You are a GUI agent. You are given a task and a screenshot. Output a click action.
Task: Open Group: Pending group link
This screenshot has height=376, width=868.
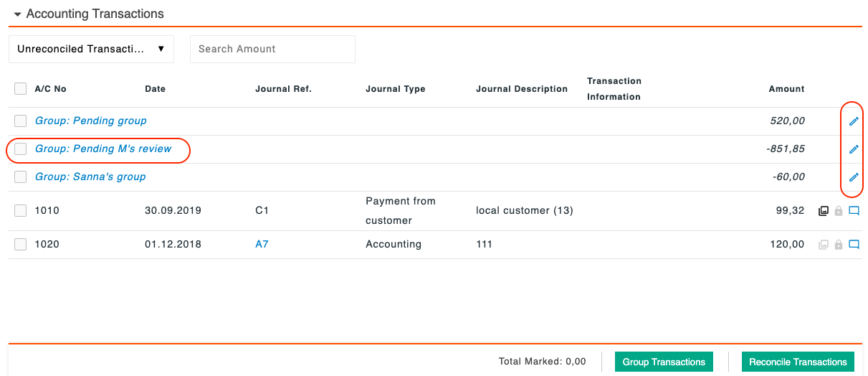pyautogui.click(x=91, y=121)
